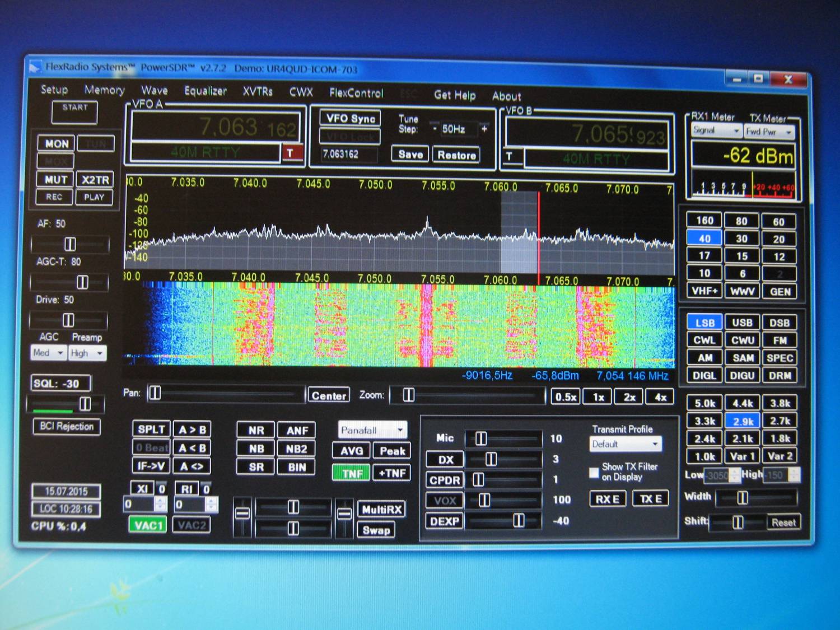Select the Var 1 filter

[743, 456]
